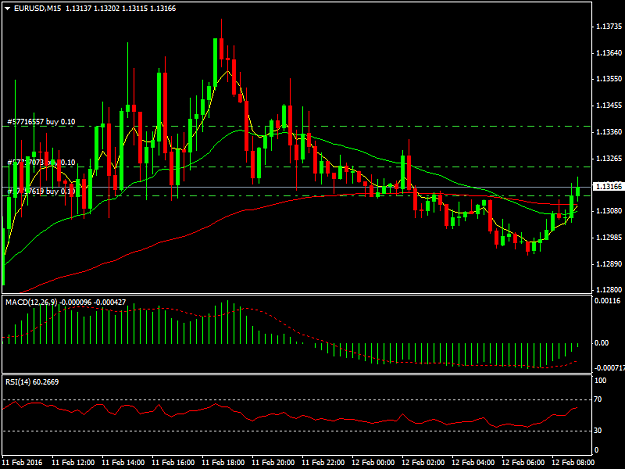
Task: Click price axis value 1.12890
Action: [609, 264]
